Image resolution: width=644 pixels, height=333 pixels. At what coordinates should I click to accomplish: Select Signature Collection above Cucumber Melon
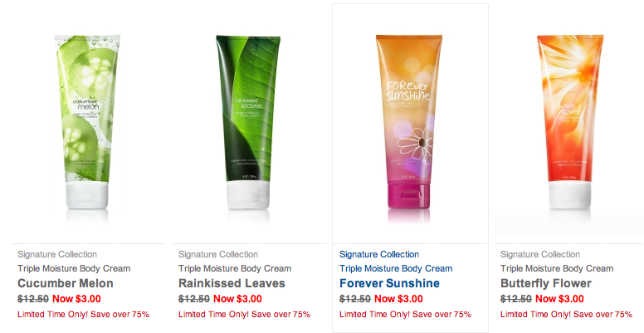(57, 254)
